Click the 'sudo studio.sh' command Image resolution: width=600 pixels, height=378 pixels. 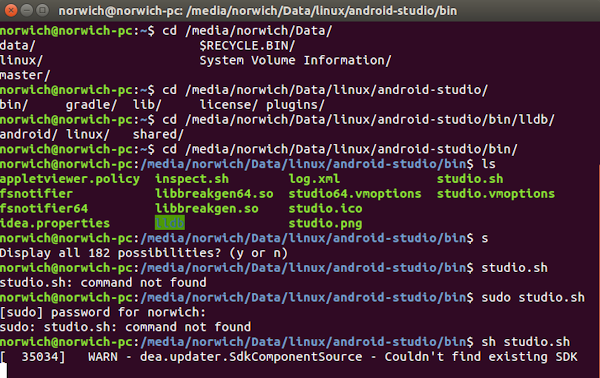533,298
